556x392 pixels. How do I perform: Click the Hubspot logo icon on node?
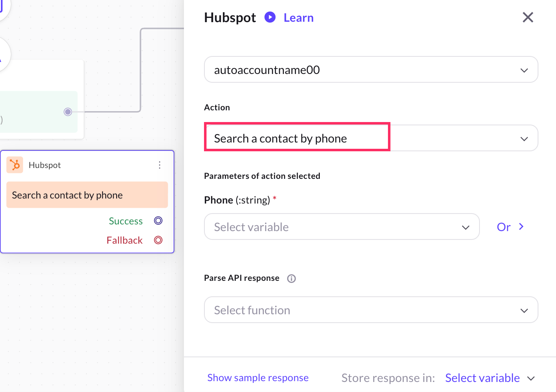click(15, 165)
